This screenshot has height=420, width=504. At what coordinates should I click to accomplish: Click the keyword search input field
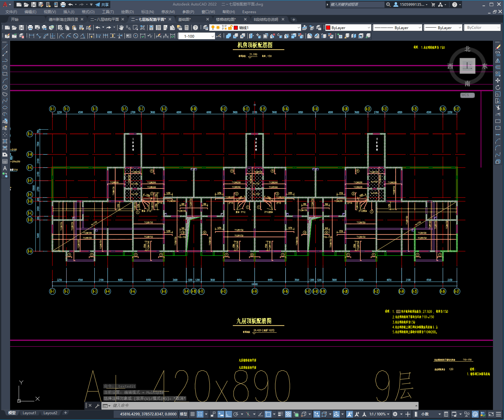357,5
